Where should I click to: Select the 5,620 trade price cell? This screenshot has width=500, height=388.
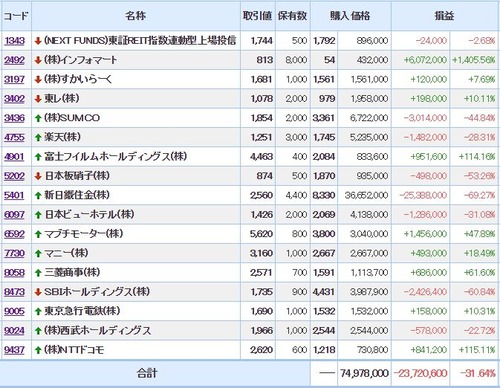(258, 234)
